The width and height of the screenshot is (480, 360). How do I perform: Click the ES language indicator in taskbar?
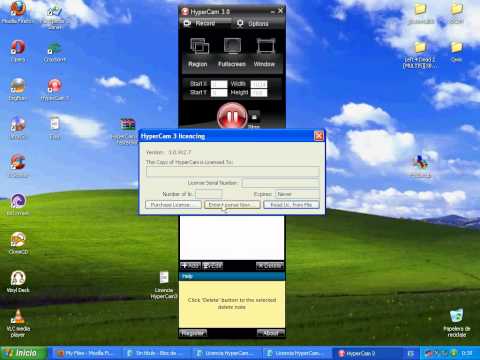point(411,353)
